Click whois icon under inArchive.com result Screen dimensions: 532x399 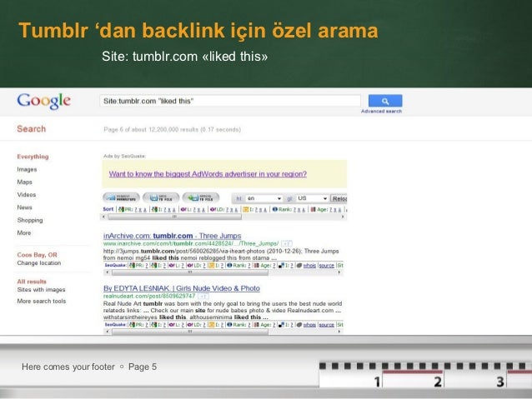pyautogui.click(x=299, y=266)
